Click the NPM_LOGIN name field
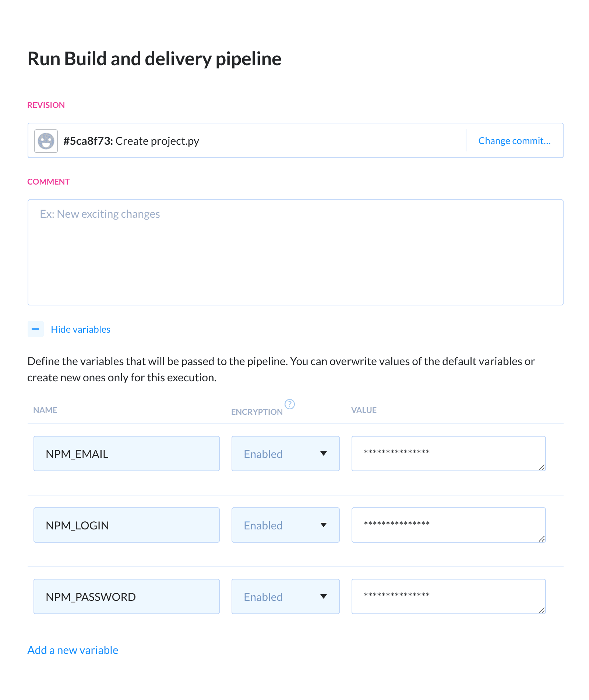The height and width of the screenshot is (700, 589). click(126, 525)
